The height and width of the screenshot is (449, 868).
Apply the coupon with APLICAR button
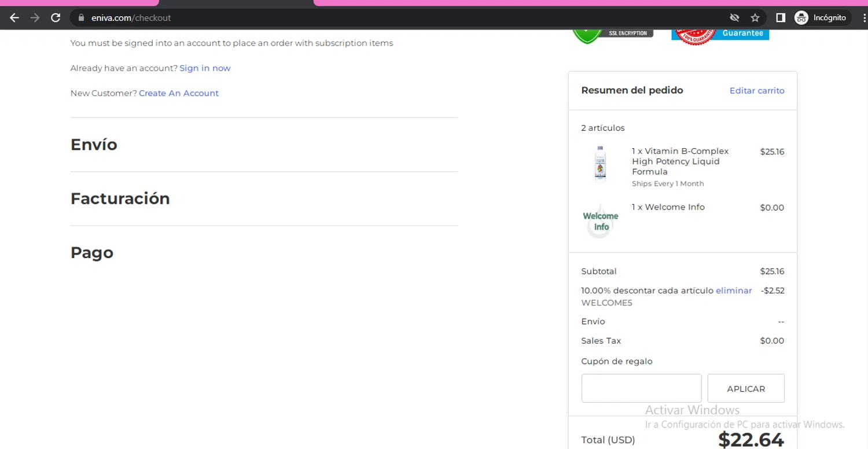pyautogui.click(x=746, y=388)
